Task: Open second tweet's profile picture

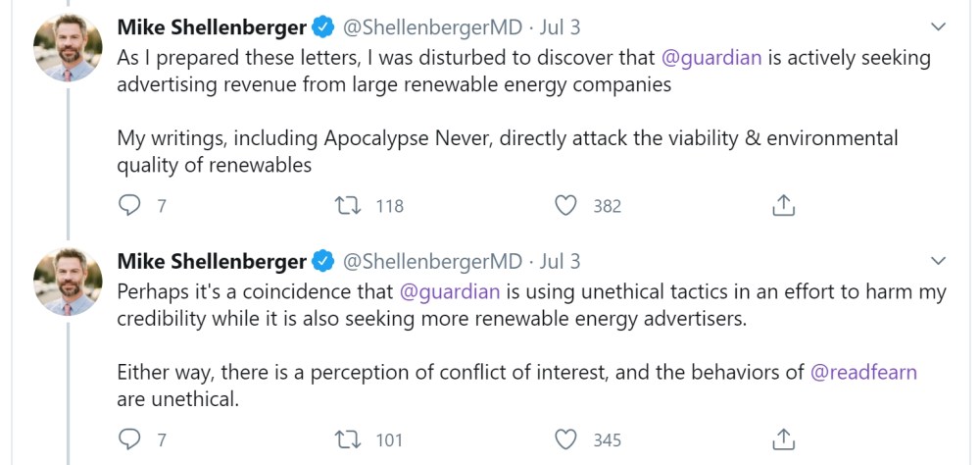Action: pyautogui.click(x=65, y=285)
